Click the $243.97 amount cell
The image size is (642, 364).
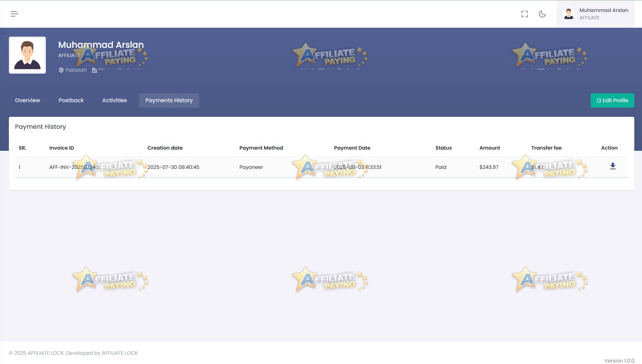pyautogui.click(x=489, y=167)
